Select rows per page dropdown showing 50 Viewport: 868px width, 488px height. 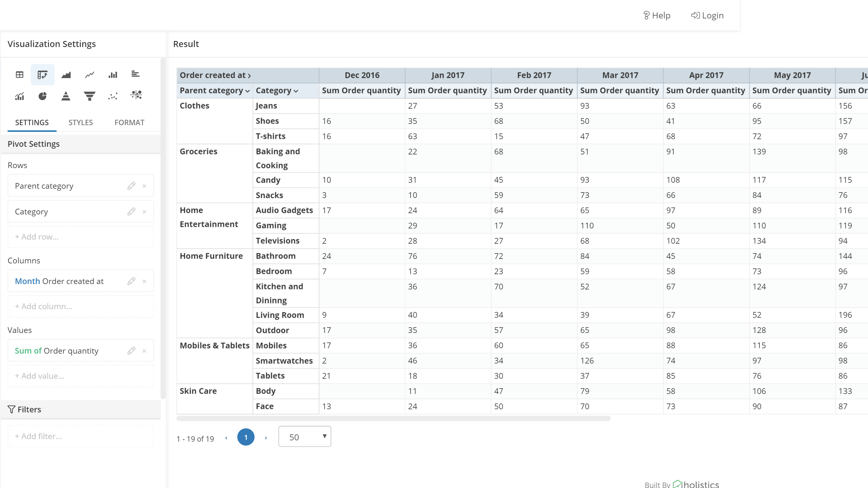tap(305, 437)
